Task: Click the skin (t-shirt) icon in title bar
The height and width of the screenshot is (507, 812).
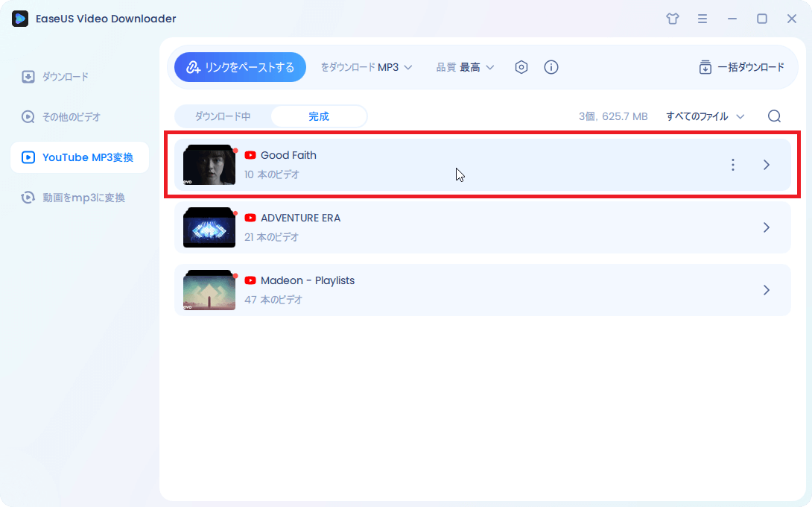Action: [x=673, y=19]
